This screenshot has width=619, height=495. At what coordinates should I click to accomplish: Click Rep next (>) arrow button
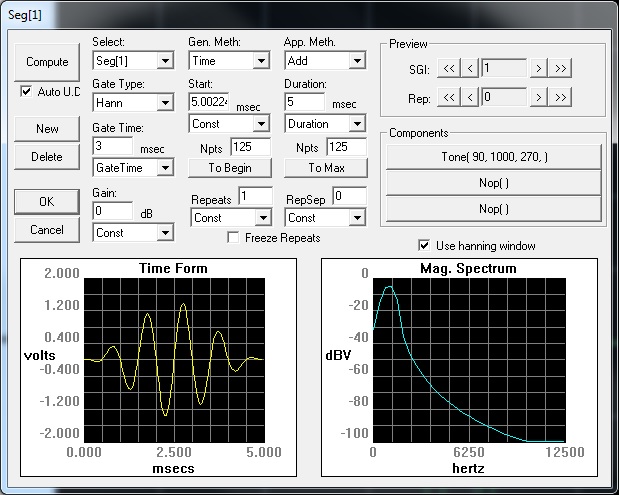pyautogui.click(x=538, y=97)
